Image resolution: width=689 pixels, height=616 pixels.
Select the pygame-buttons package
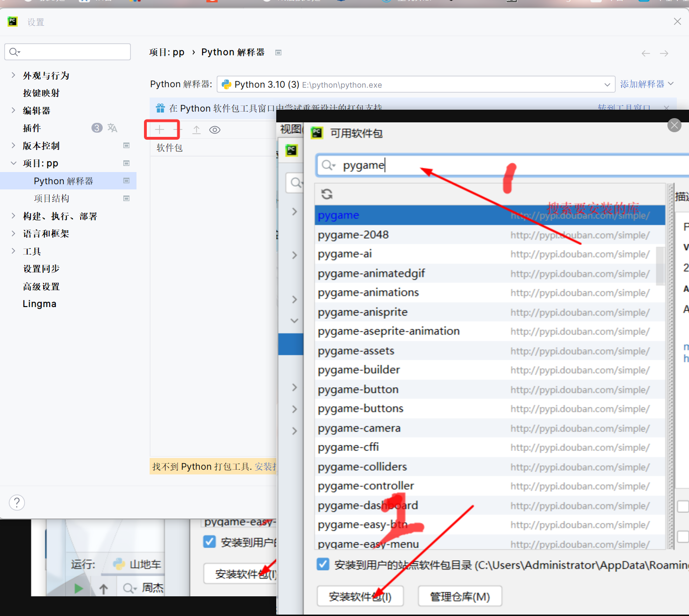[x=490, y=408]
